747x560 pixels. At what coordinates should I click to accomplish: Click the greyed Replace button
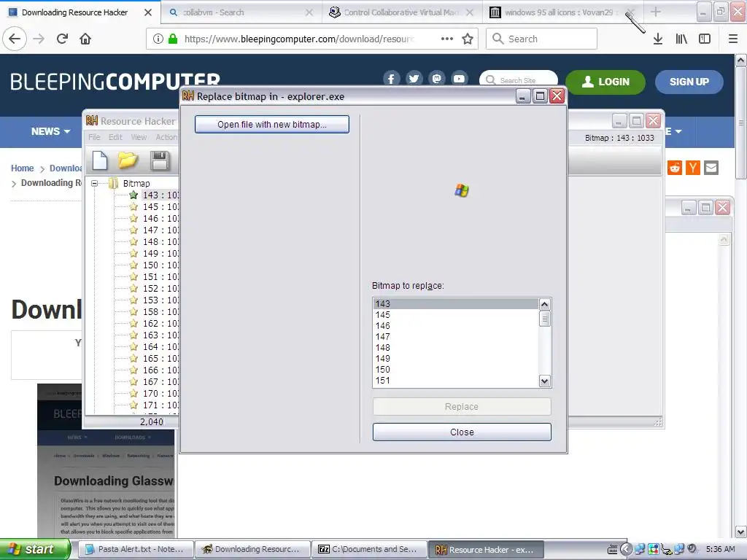tap(462, 407)
